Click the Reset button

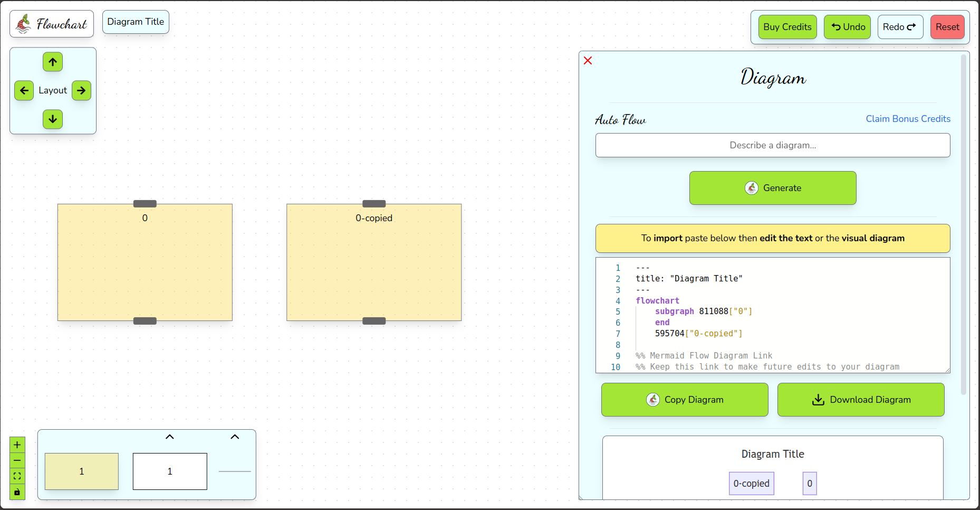[x=947, y=26]
